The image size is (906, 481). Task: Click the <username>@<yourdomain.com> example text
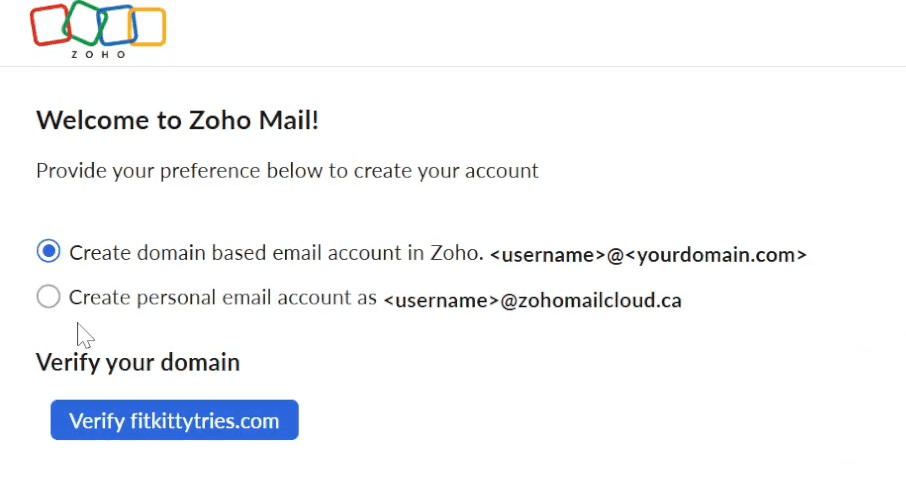pyautogui.click(x=648, y=254)
